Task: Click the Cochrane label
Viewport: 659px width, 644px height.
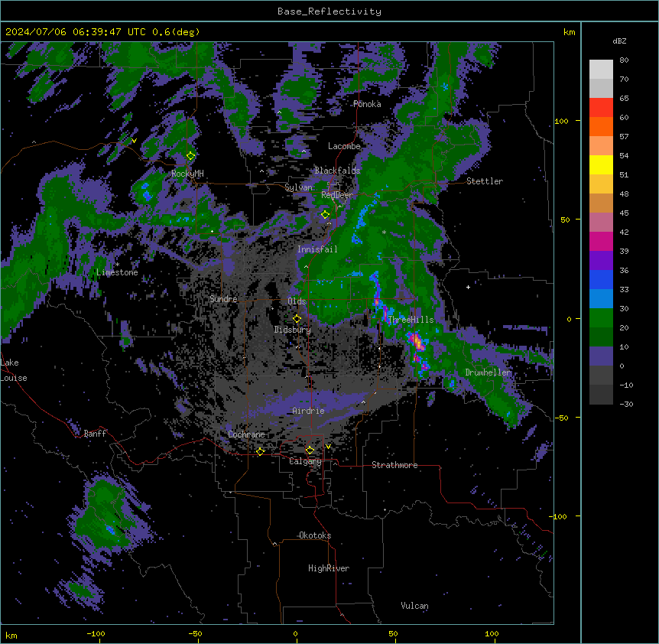Action: tap(246, 434)
